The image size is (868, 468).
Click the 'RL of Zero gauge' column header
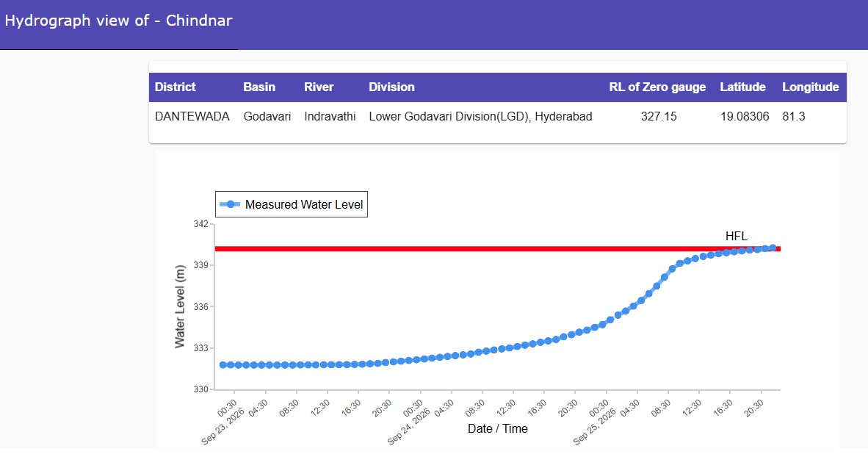pyautogui.click(x=657, y=87)
